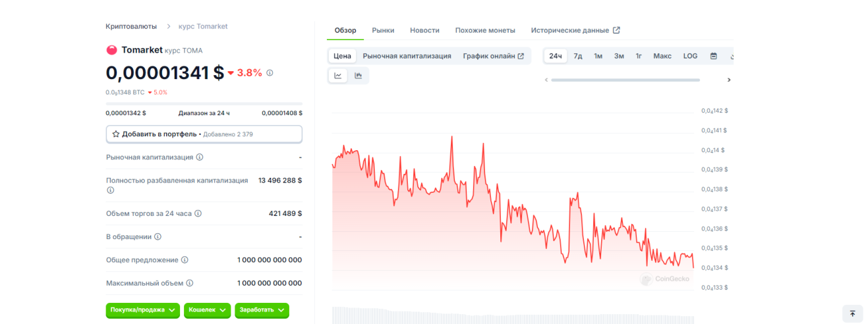
Task: Click the курс Tomarket breadcrumb
Action: (203, 26)
